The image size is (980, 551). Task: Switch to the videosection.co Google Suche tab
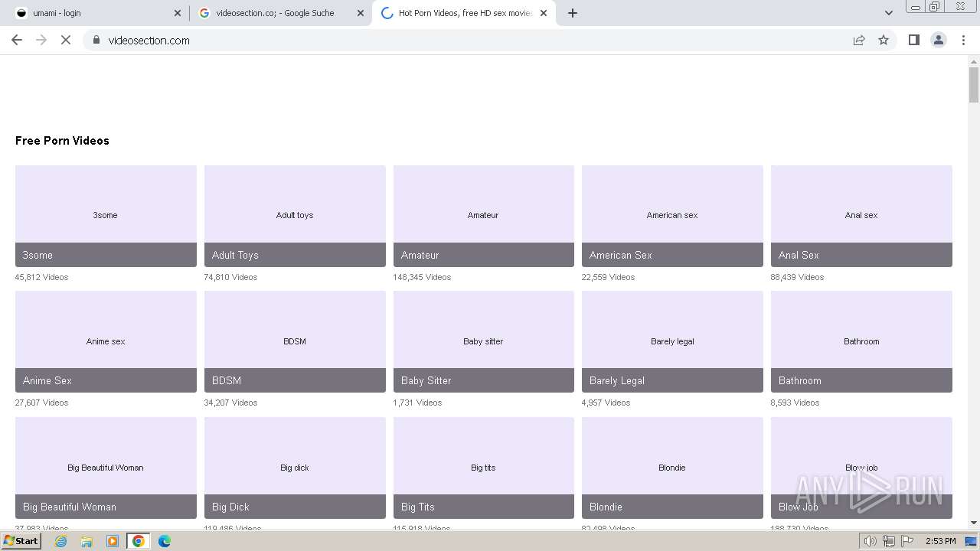[x=280, y=13]
